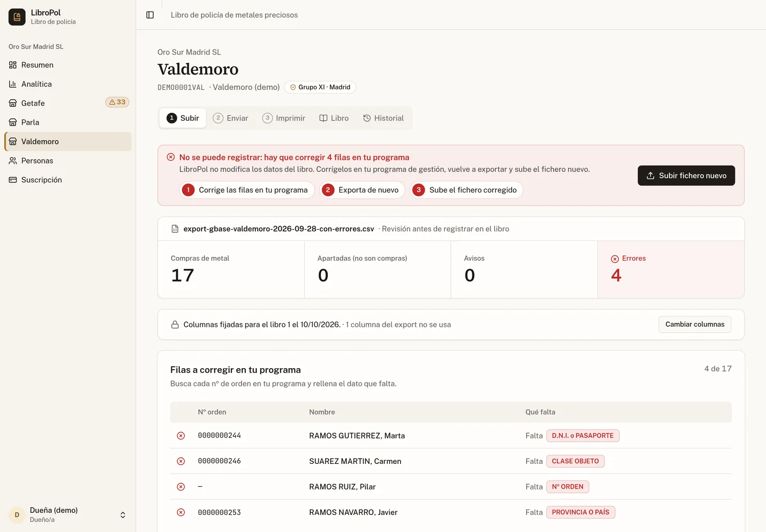The height and width of the screenshot is (532, 766).
Task: Click the Suscripción card icon
Action: click(13, 180)
